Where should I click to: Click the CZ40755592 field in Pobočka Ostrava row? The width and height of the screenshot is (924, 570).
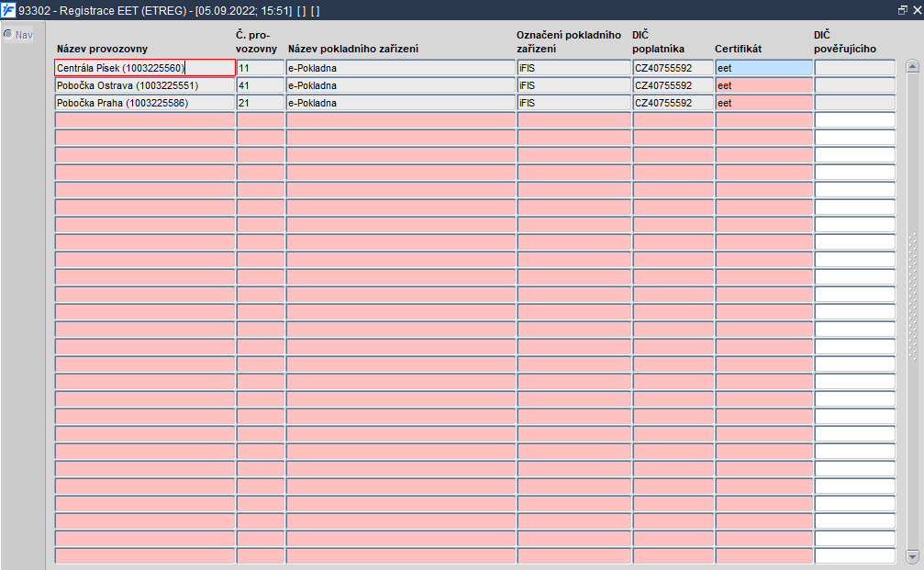click(x=673, y=85)
